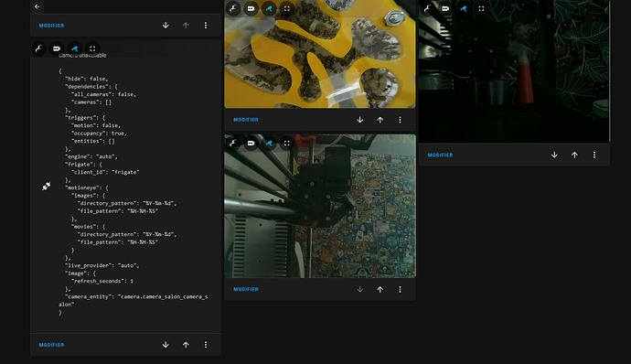The height and width of the screenshot is (364, 631).
Task: Open three-dot menu of unavailable camera card
Action: point(206,345)
